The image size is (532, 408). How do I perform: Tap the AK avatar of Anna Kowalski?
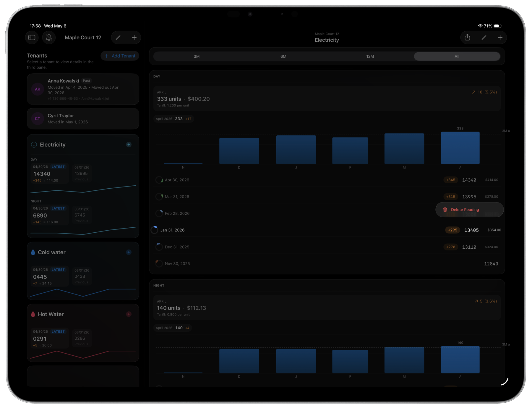(38, 89)
